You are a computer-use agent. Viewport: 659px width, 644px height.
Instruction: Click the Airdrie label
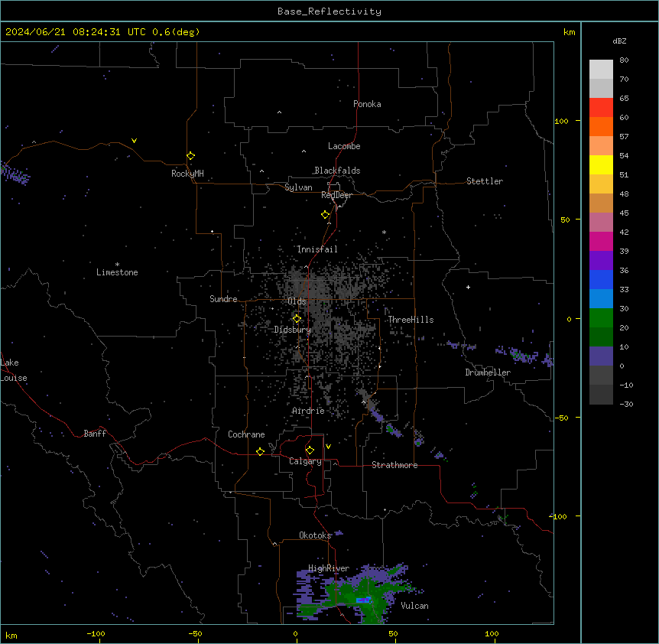click(x=307, y=411)
